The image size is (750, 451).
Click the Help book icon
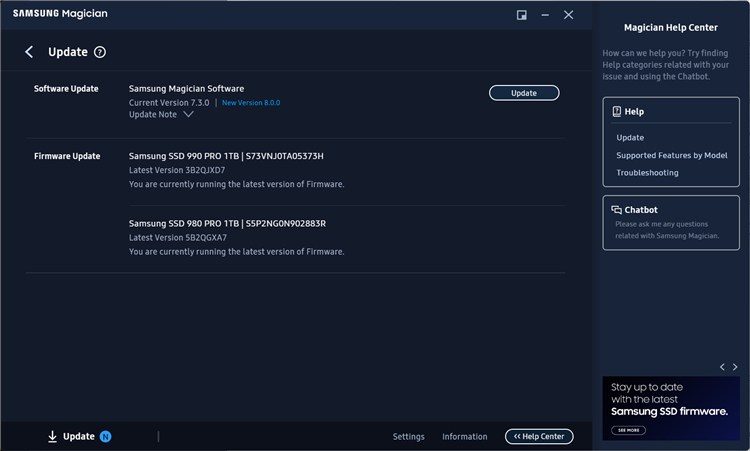tap(617, 111)
